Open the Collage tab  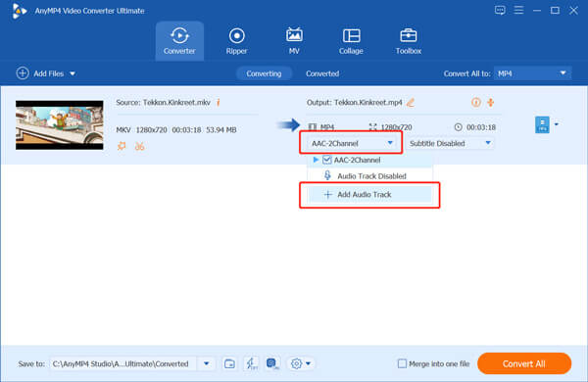coord(351,41)
